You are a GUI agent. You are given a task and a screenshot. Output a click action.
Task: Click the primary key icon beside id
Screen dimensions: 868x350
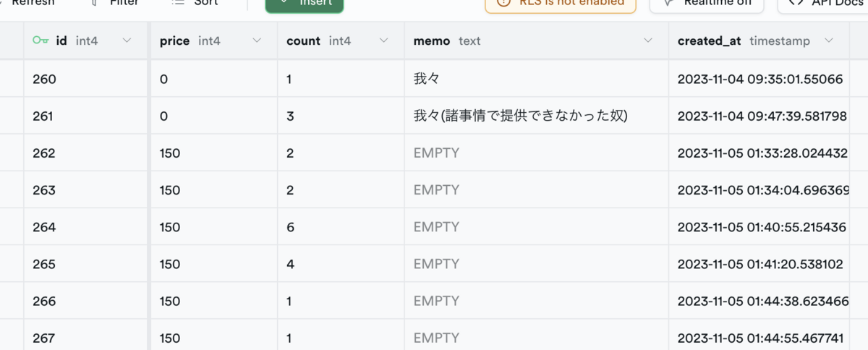(41, 41)
